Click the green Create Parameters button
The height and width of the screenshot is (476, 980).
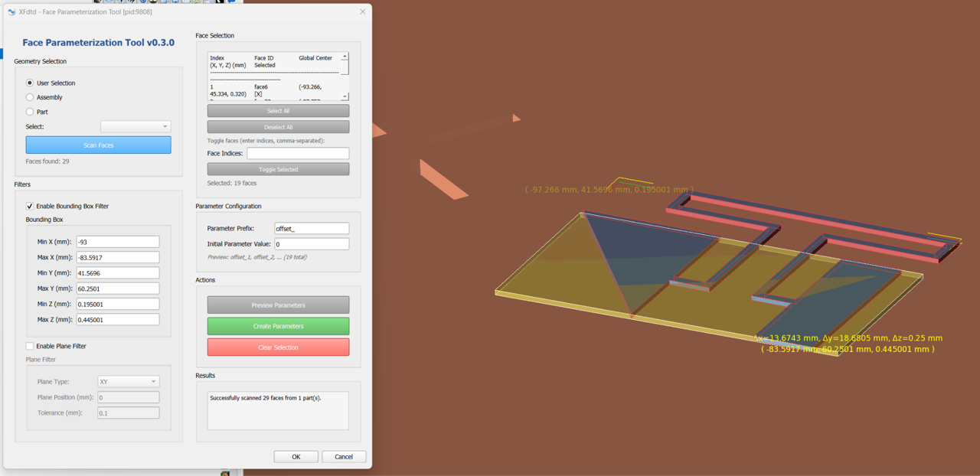point(278,326)
